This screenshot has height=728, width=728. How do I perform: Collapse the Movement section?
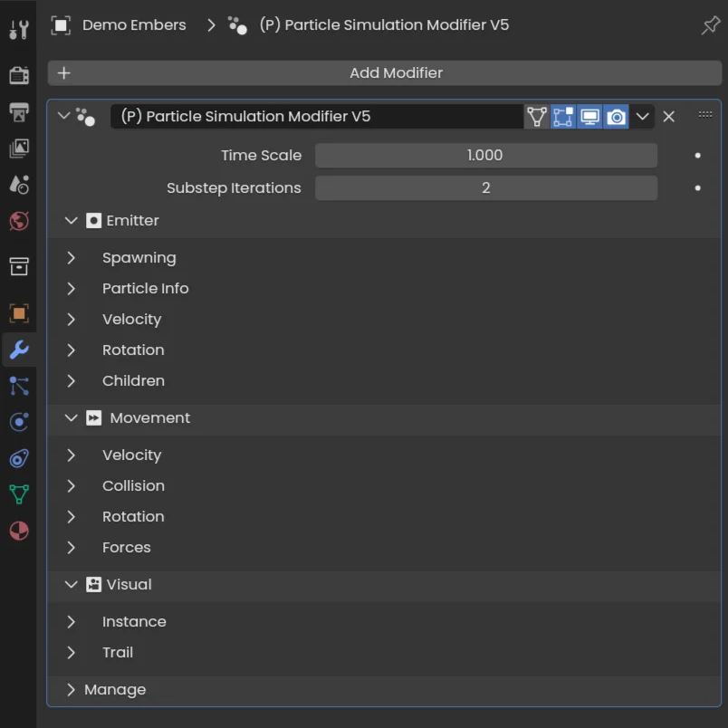[72, 418]
